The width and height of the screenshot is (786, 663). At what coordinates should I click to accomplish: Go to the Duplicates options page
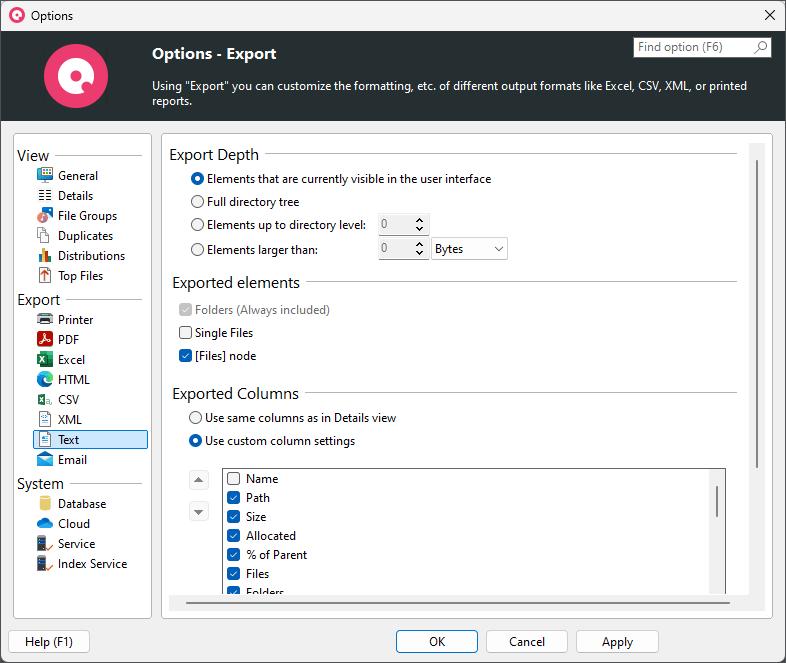coord(85,236)
